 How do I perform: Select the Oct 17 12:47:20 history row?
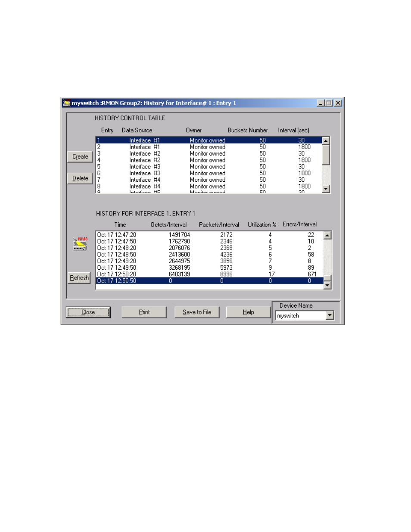[210, 235]
